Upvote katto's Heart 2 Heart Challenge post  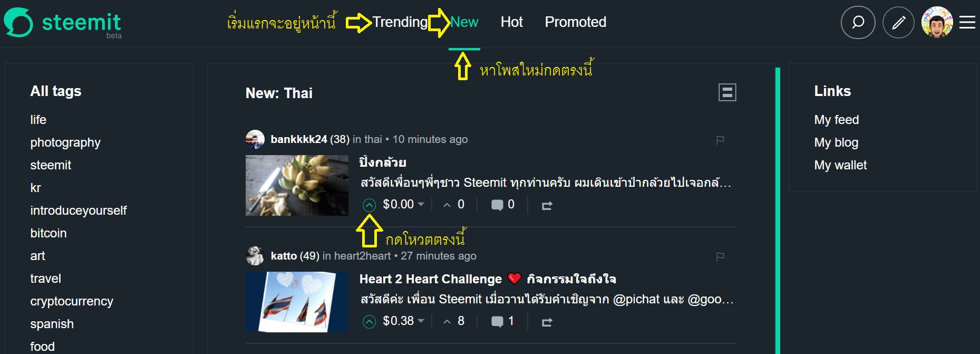pyautogui.click(x=368, y=321)
